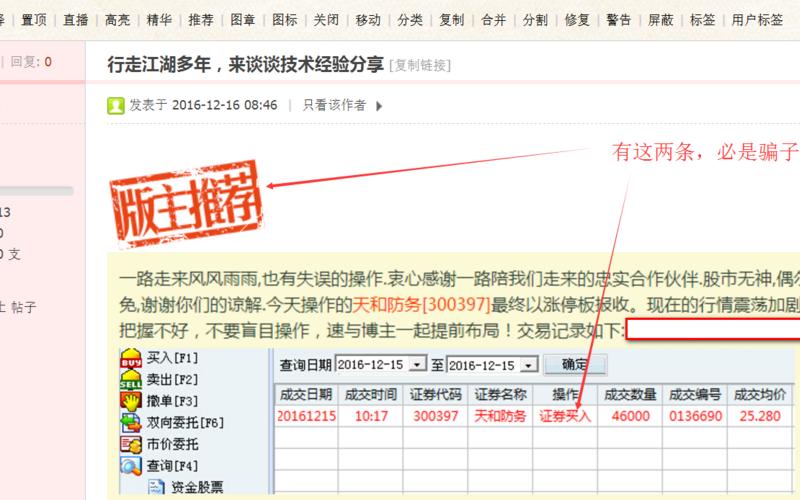The image size is (800, 500).
Task: Click the 用户标签 user tag option
Action: tap(757, 20)
